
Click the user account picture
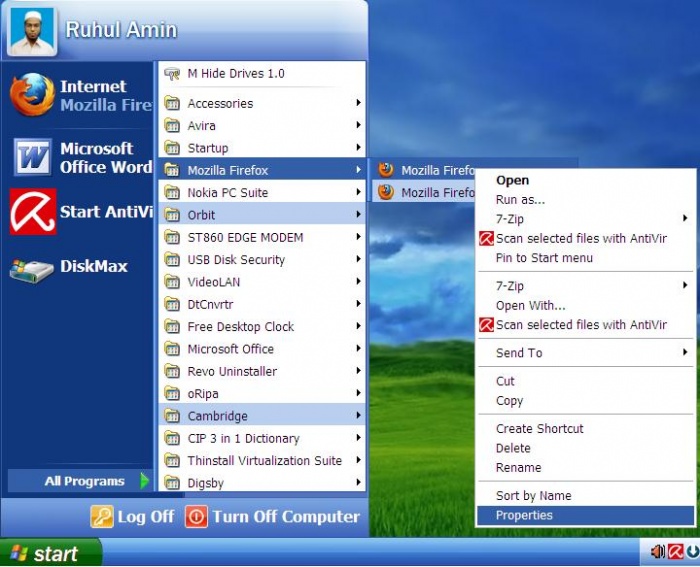pos(33,31)
